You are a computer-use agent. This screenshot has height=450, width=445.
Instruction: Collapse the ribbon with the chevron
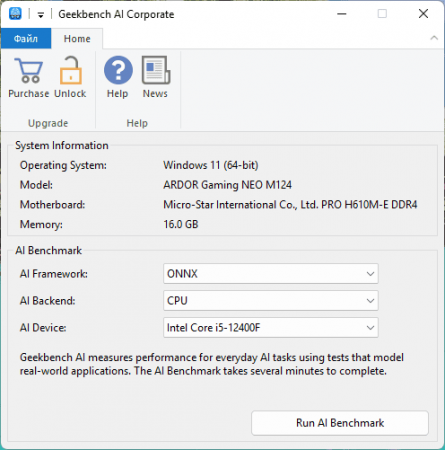(434, 38)
